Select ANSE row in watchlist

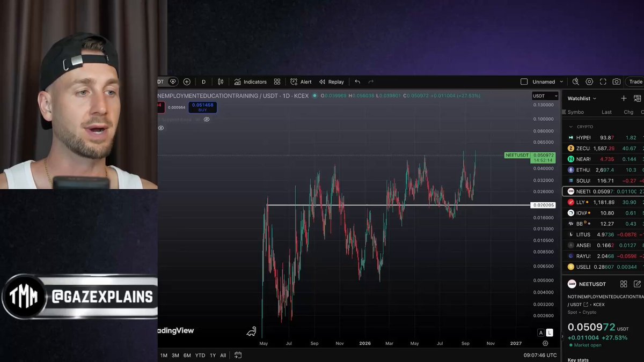(603, 245)
